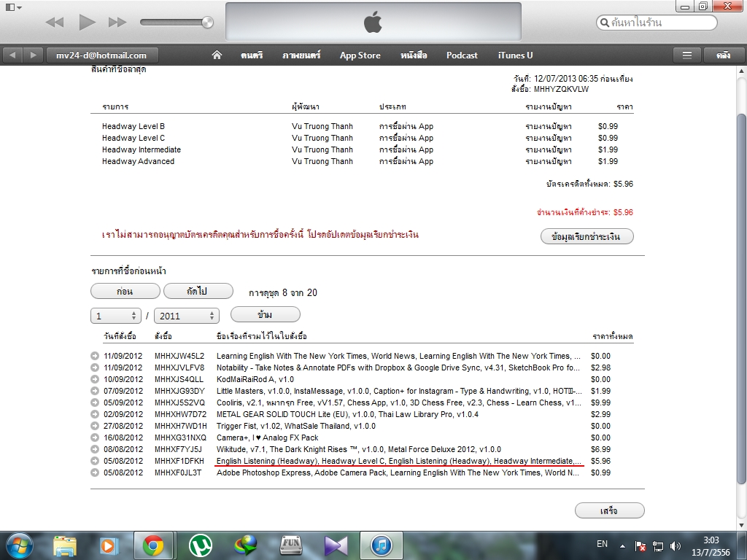Open uTorrent from the taskbar
Image resolution: width=747 pixels, height=560 pixels.
tap(201, 545)
